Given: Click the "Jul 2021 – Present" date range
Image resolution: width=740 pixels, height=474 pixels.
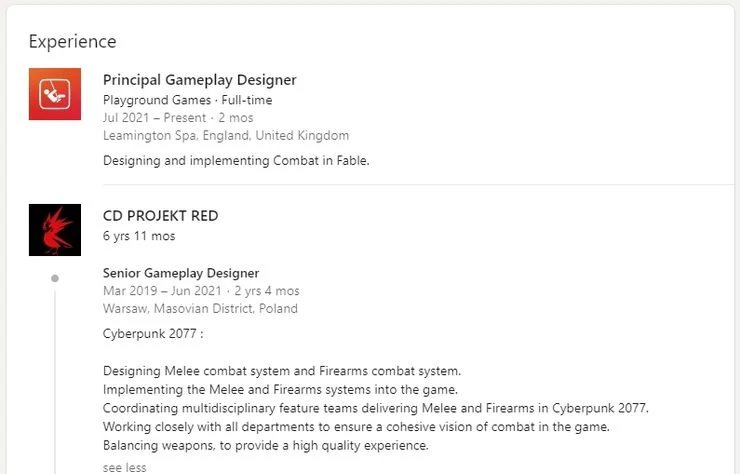Looking at the screenshot, I should point(154,118).
